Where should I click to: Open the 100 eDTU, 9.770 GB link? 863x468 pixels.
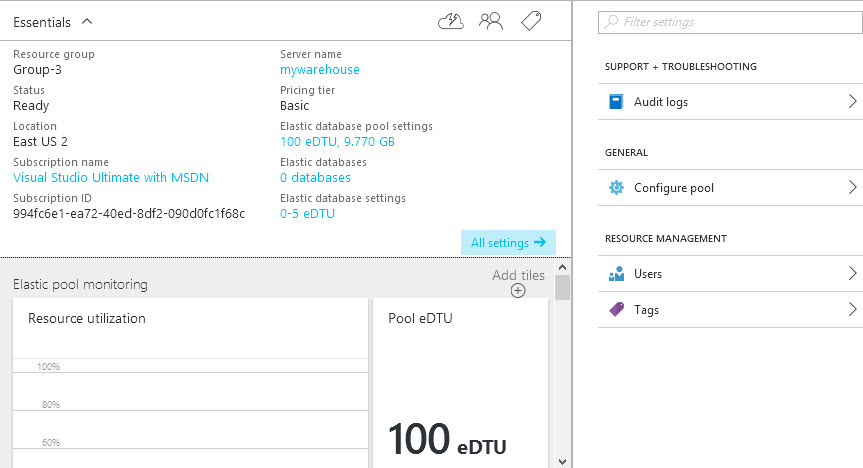[x=337, y=142]
